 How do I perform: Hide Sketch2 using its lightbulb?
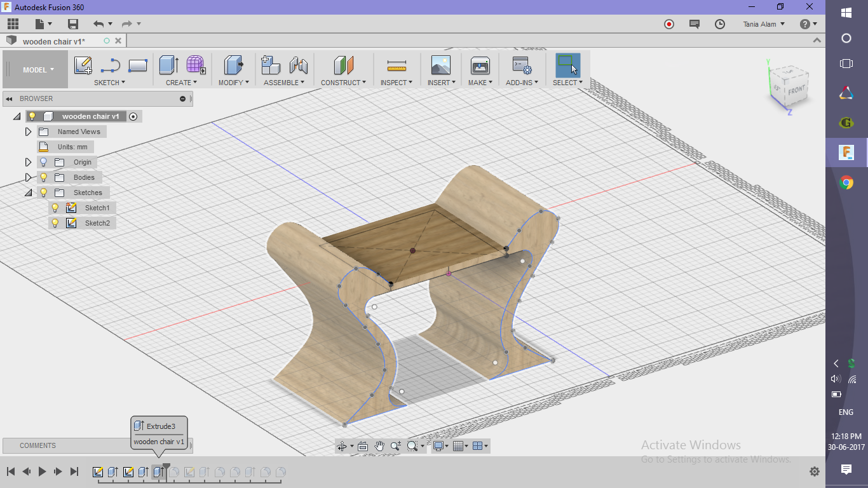pyautogui.click(x=55, y=223)
